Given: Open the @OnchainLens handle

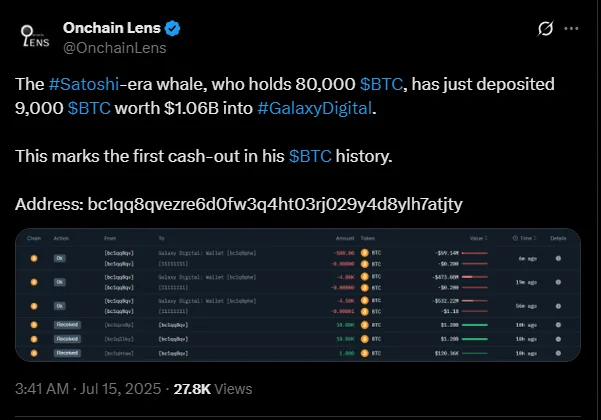Looking at the screenshot, I should click(114, 47).
